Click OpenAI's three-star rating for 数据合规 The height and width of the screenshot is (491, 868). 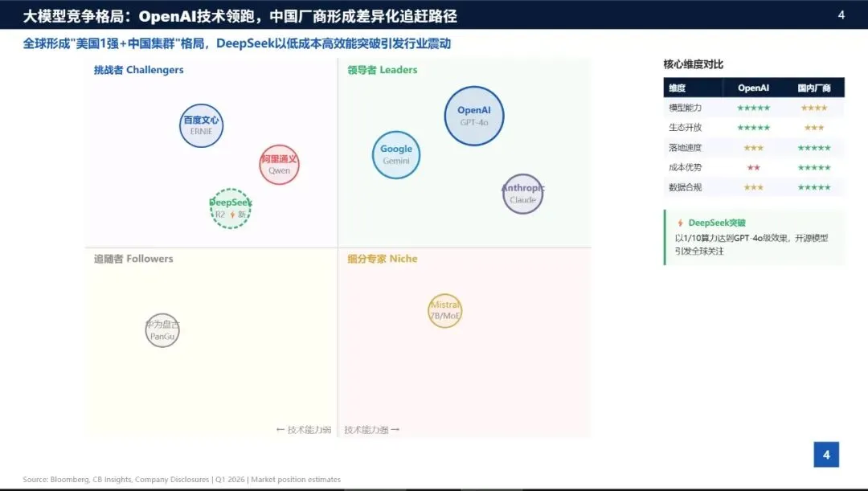click(x=753, y=187)
